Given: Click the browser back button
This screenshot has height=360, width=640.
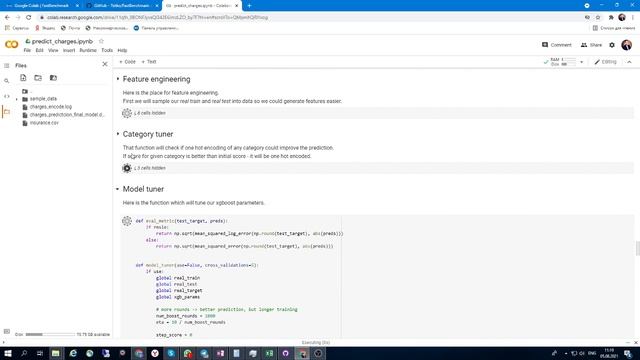Looking at the screenshot, I should 7,17.
